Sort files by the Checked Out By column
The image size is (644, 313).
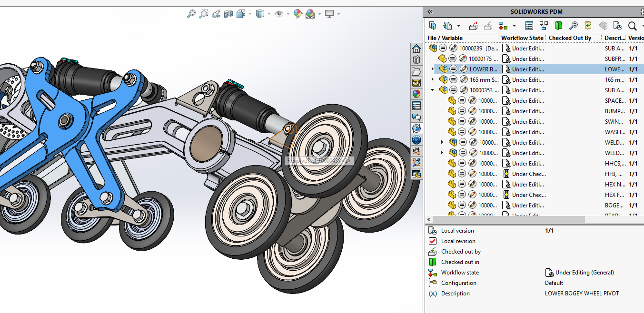[x=570, y=38]
